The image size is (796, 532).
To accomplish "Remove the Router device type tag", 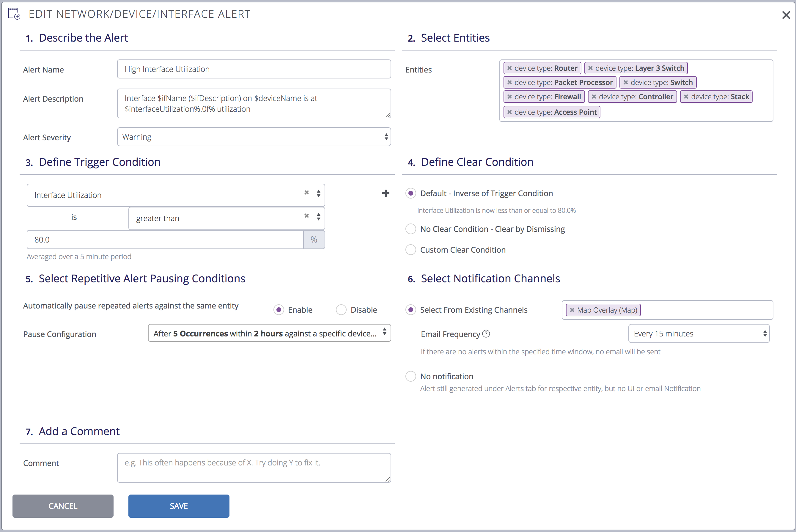I will click(x=509, y=68).
